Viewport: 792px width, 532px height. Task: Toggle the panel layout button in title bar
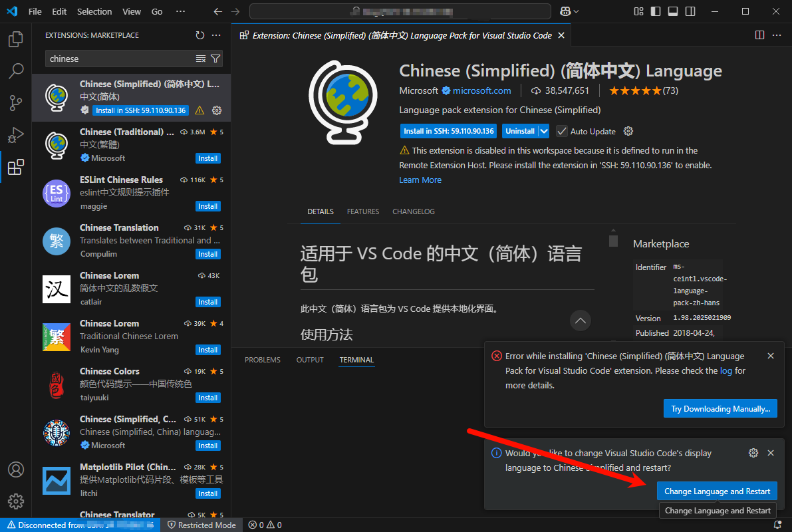(x=672, y=11)
